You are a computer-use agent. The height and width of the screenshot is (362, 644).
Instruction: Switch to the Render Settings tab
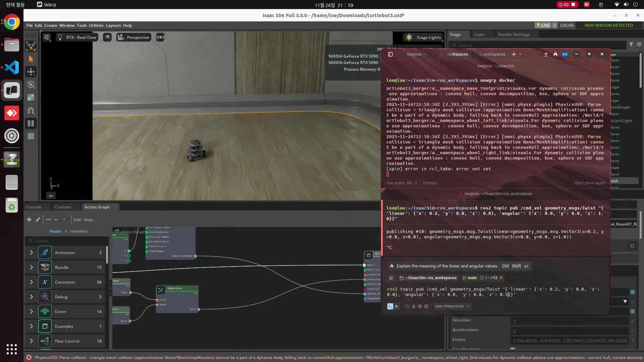(514, 34)
